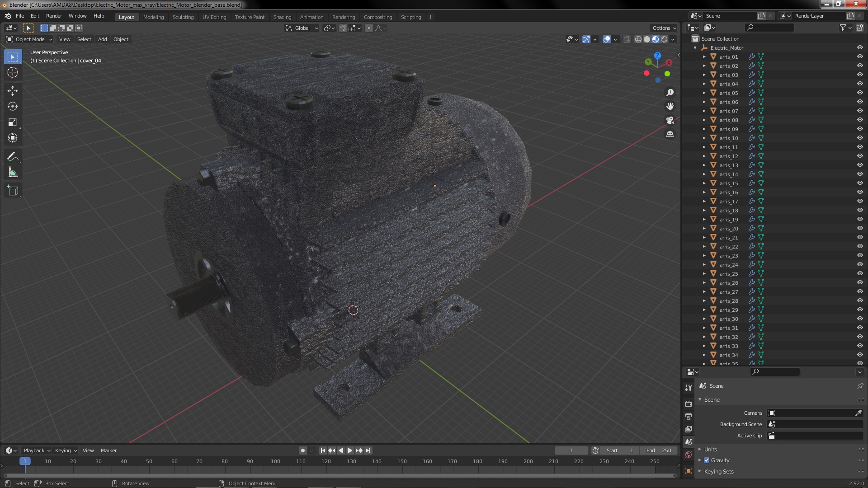Click the pan view hand icon

(x=670, y=106)
